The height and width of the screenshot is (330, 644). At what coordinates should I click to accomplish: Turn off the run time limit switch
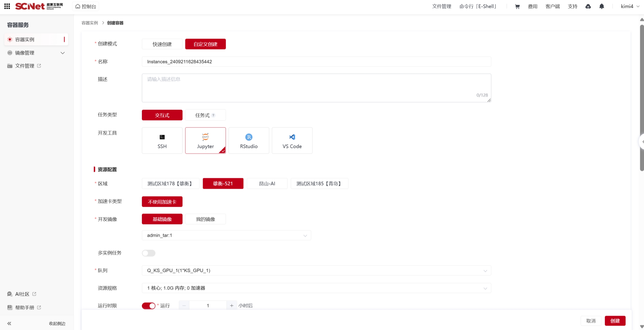click(x=149, y=306)
